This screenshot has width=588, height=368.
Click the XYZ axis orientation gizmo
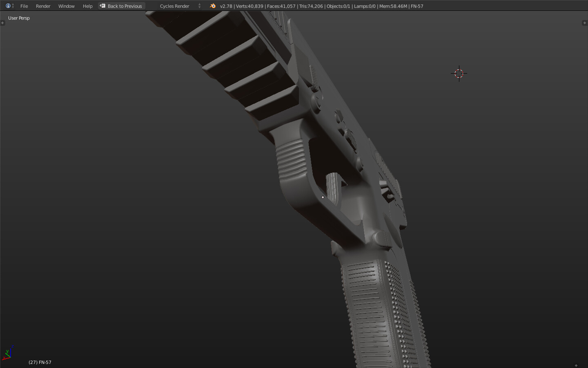(x=8, y=353)
